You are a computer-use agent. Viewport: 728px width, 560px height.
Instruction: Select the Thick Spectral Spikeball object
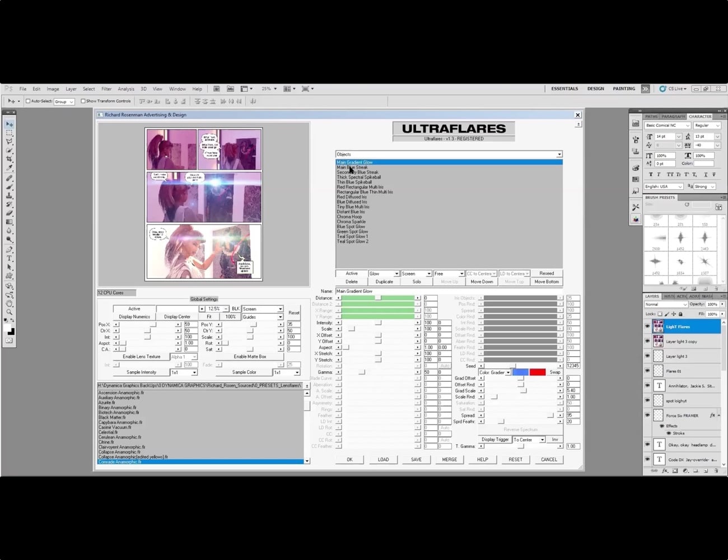coord(359,177)
